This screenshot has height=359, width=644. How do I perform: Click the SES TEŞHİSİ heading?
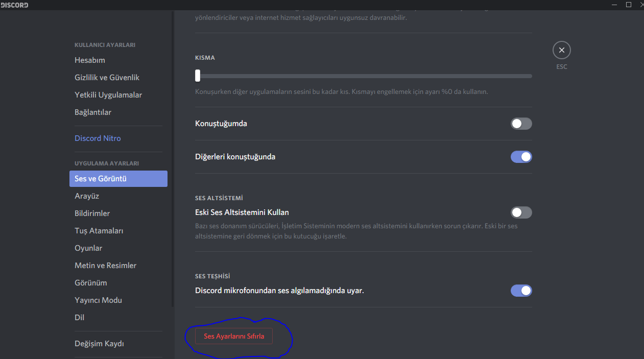tap(212, 276)
